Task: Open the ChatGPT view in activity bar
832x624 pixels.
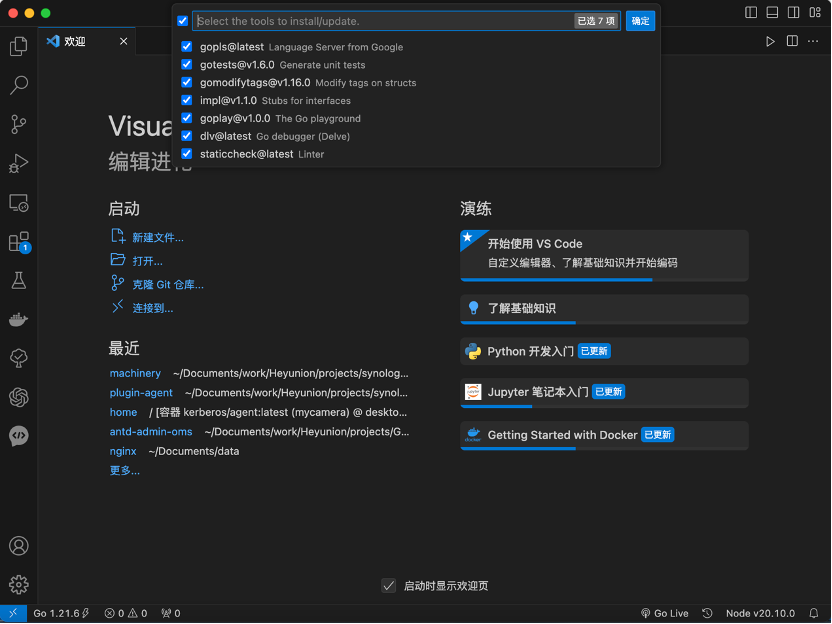Action: click(x=19, y=397)
